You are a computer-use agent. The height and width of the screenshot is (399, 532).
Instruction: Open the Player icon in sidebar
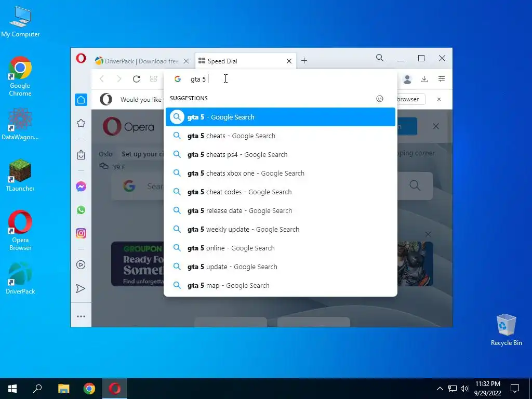point(81,264)
